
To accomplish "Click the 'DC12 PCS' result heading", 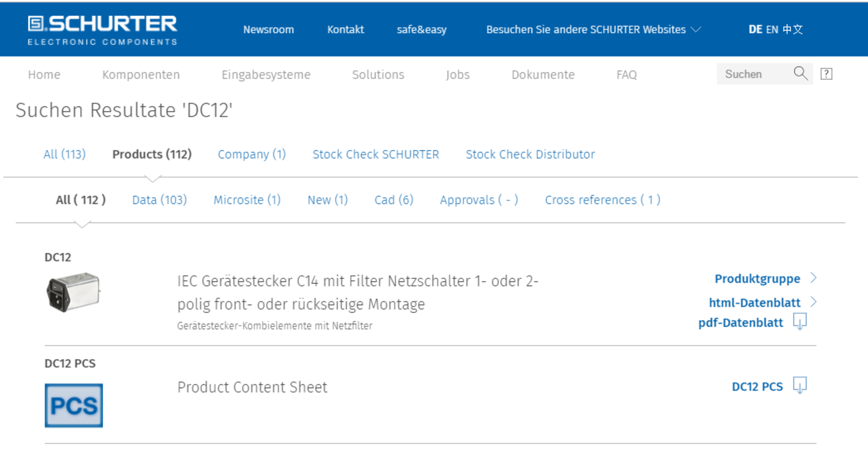I will click(70, 363).
